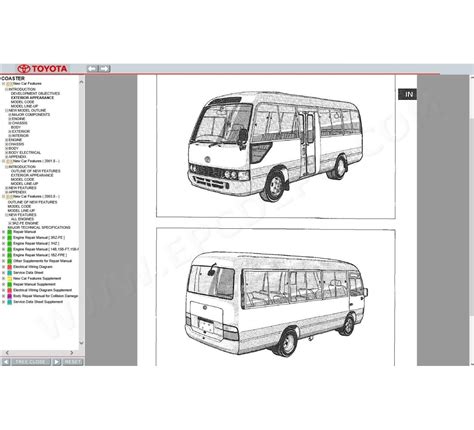Open MAJOR TECHNICAL SPECIFICATIONS topic
Screen dimensions: 474x430
point(39,228)
